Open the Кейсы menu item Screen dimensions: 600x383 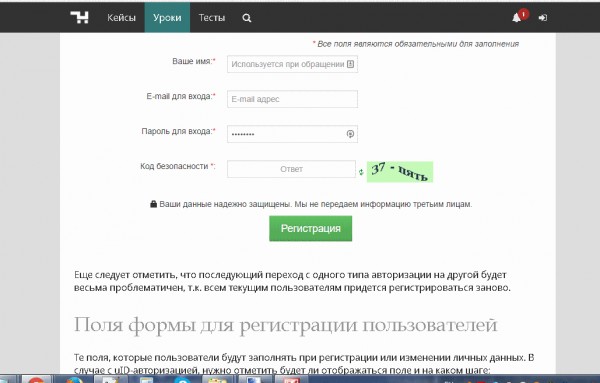click(x=121, y=18)
